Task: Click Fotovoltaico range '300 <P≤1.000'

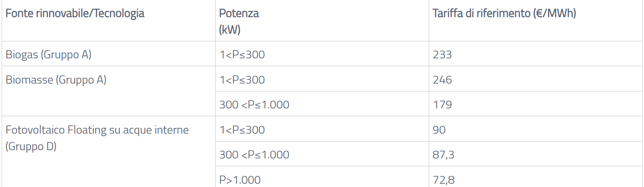Action: 254,155
